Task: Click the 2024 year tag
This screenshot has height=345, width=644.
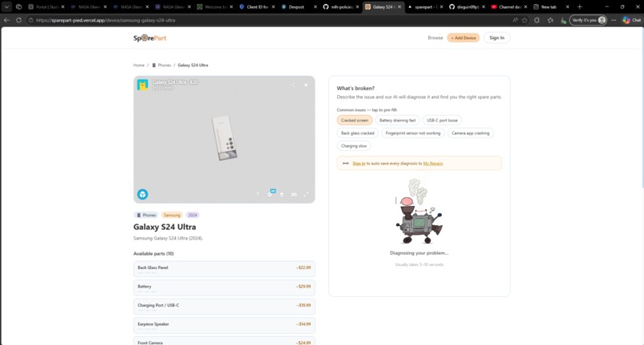Action: point(193,215)
